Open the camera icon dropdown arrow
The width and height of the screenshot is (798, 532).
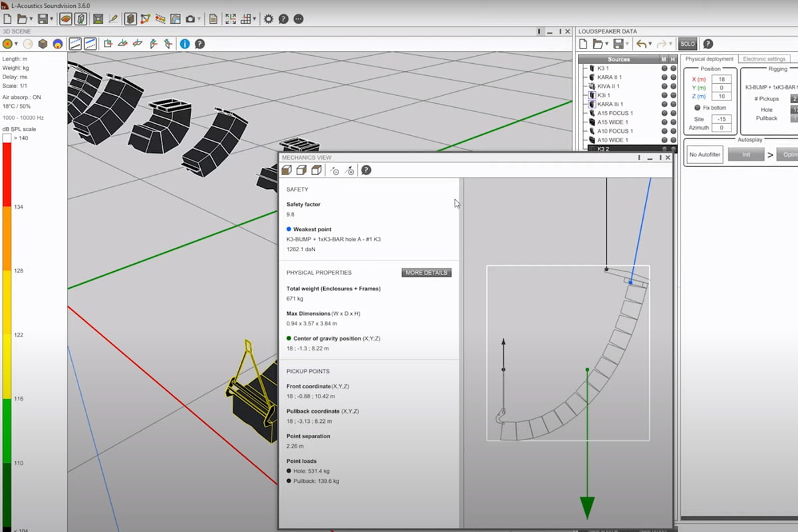199,19
